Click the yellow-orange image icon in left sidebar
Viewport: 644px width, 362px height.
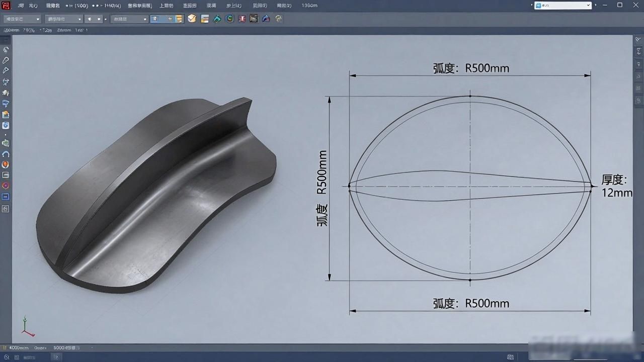[6, 115]
